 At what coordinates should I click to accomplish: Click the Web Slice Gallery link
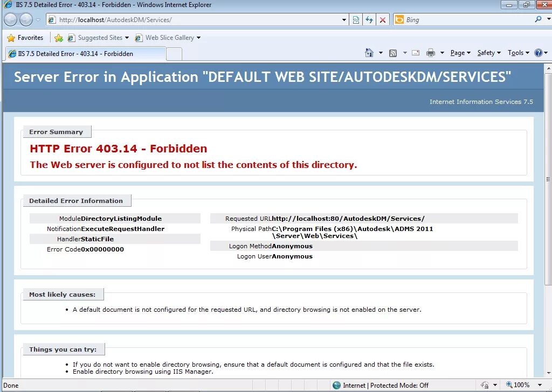[169, 38]
